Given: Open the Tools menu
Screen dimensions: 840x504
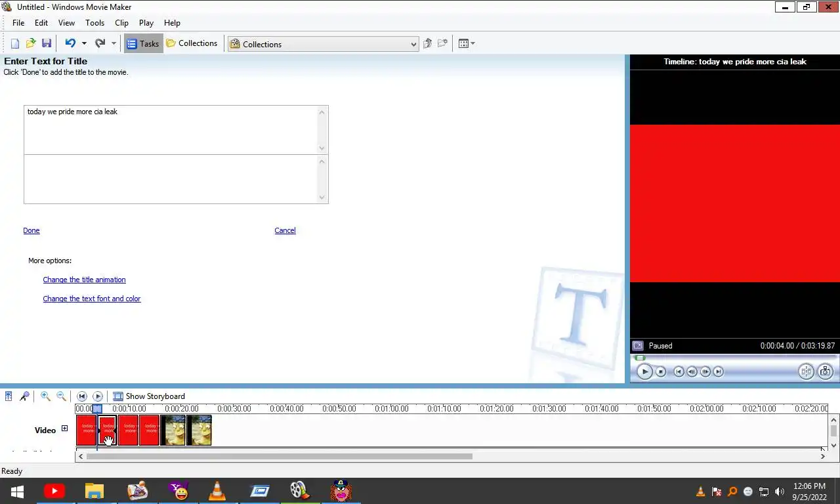Looking at the screenshot, I should pyautogui.click(x=94, y=22).
